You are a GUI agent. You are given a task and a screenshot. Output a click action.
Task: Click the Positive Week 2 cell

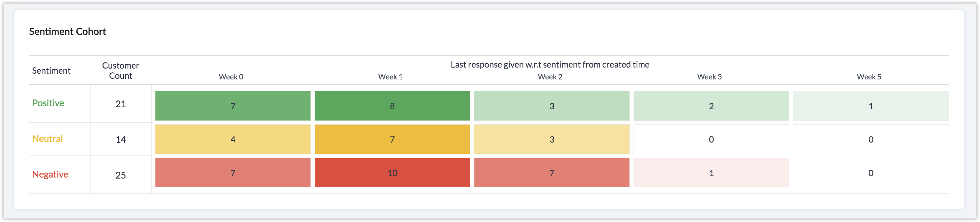click(552, 106)
